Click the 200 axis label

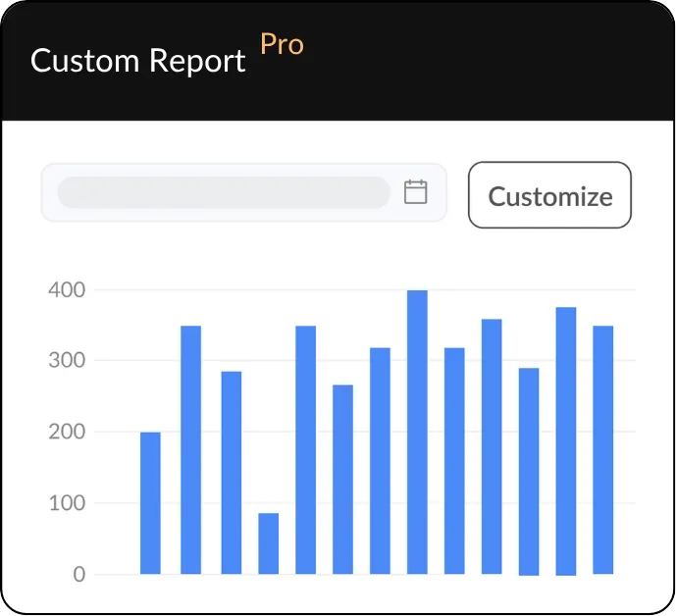(x=67, y=432)
